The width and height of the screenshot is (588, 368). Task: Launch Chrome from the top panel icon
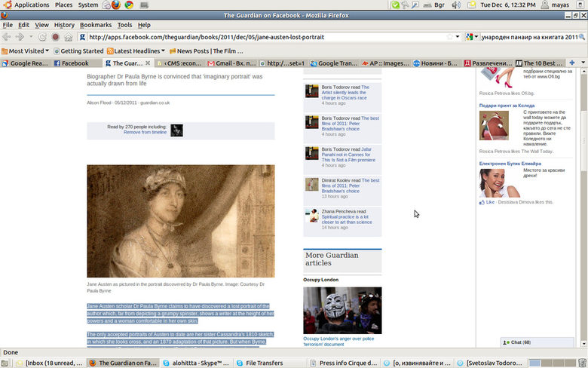pyautogui.click(x=129, y=5)
